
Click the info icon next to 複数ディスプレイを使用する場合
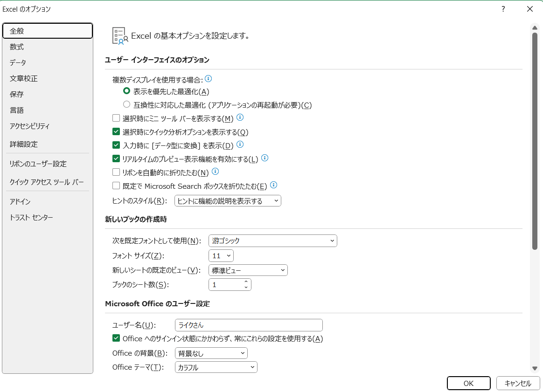pyautogui.click(x=208, y=79)
